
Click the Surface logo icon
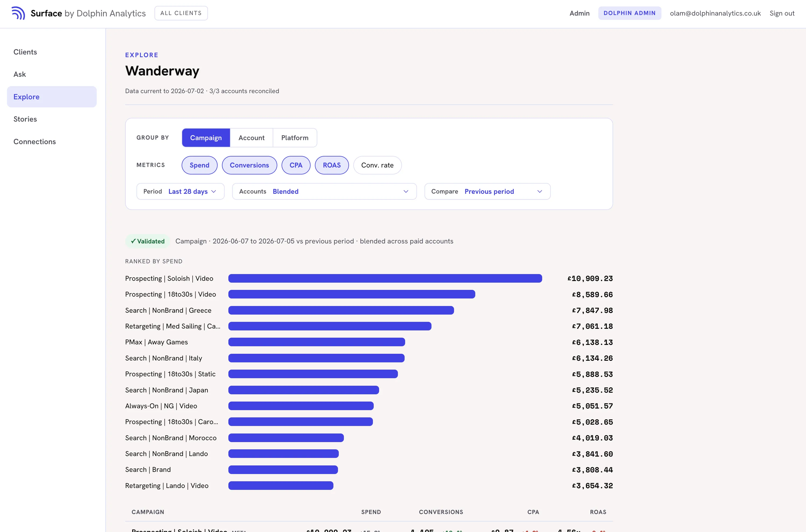click(x=18, y=13)
